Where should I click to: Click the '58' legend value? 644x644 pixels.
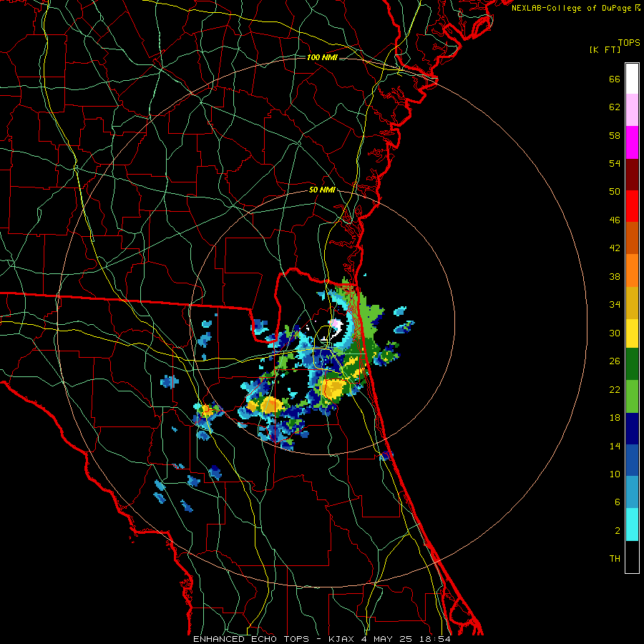615,135
